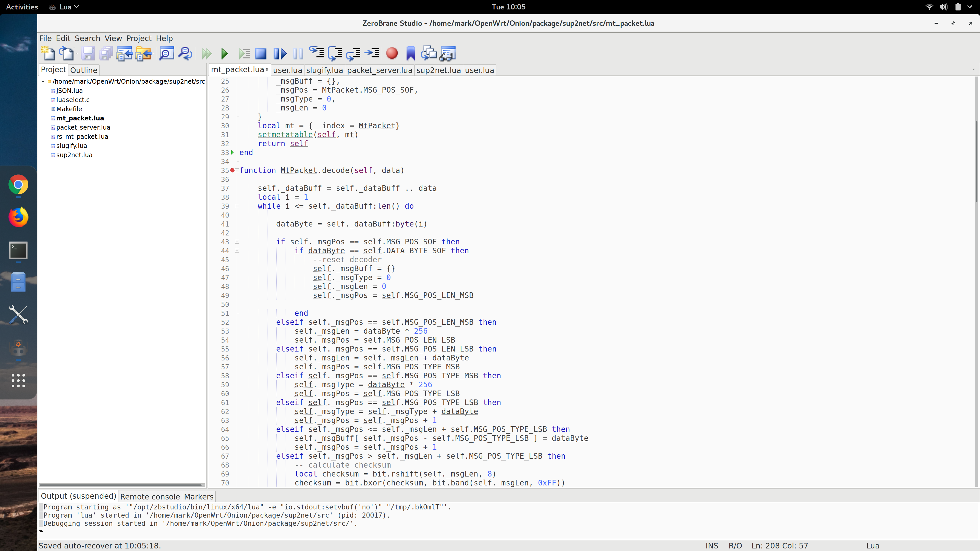Switch to the Outline panel tab
This screenshot has height=551, width=980.
click(x=84, y=70)
